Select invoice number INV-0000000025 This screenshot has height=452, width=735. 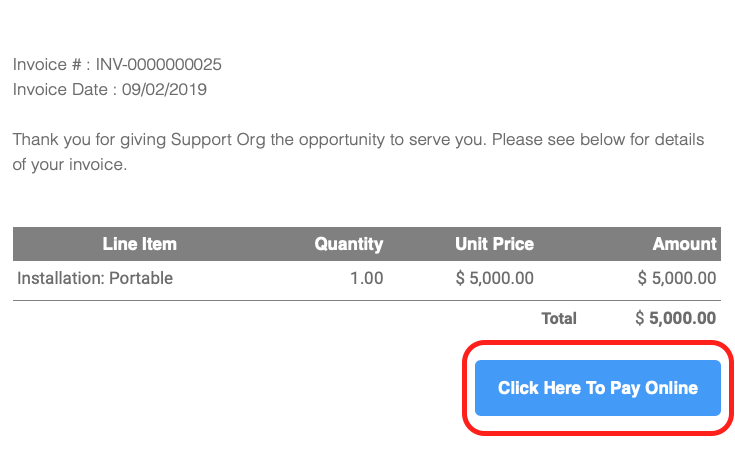point(159,65)
